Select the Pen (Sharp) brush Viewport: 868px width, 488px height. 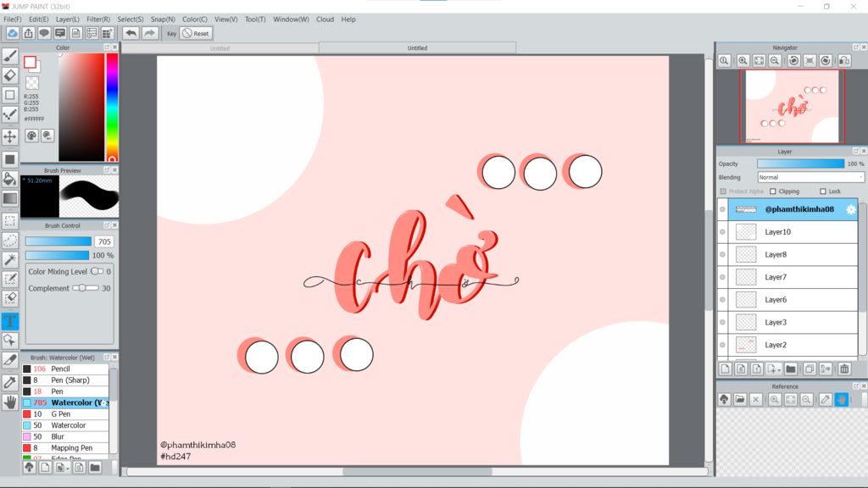pyautogui.click(x=65, y=380)
